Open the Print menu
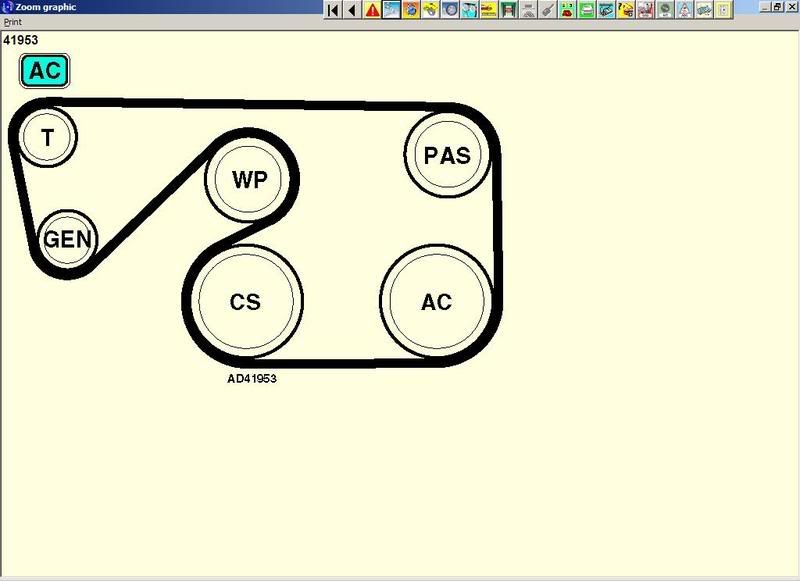 pyautogui.click(x=11, y=21)
